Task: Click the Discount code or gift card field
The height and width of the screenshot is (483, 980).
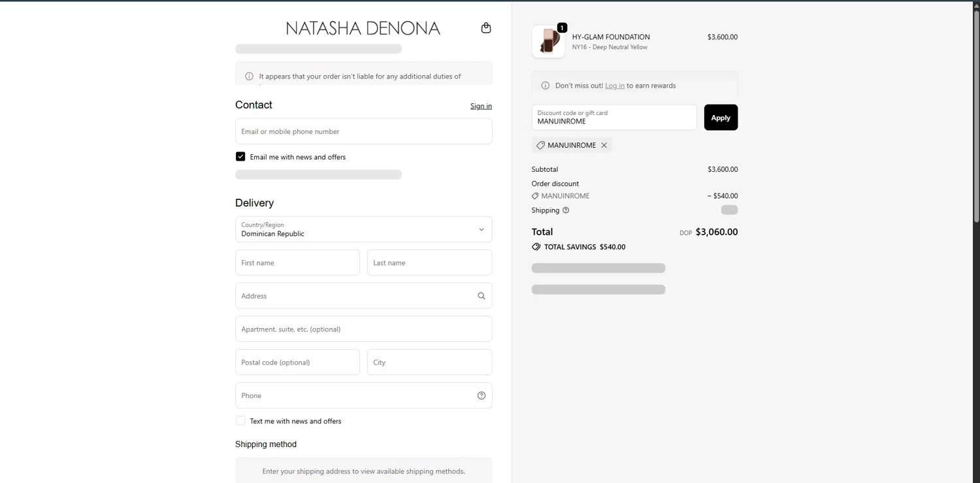Action: tap(614, 118)
